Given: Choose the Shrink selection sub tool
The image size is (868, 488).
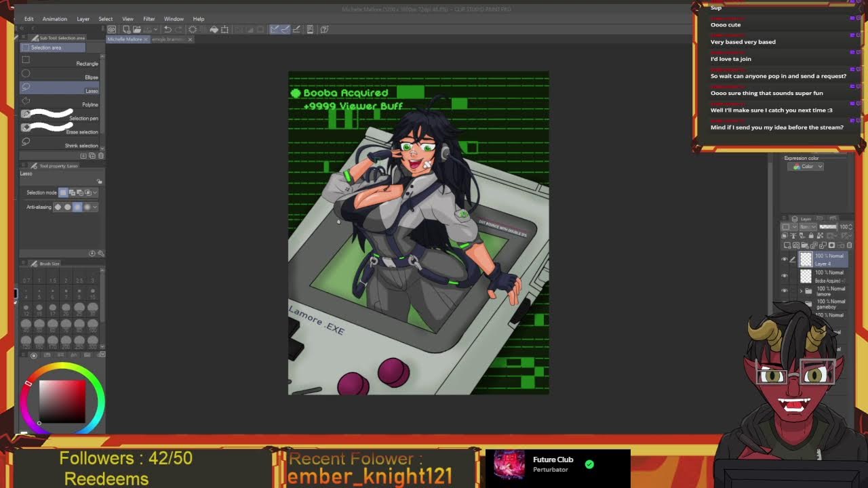Looking at the screenshot, I should tap(61, 144).
